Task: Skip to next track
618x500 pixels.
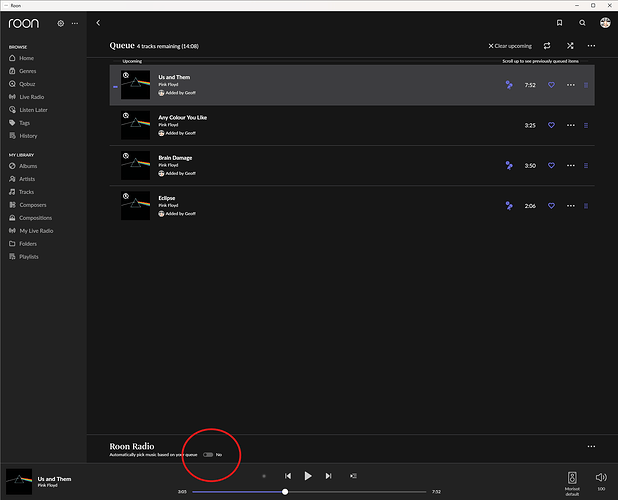Action: click(328, 476)
